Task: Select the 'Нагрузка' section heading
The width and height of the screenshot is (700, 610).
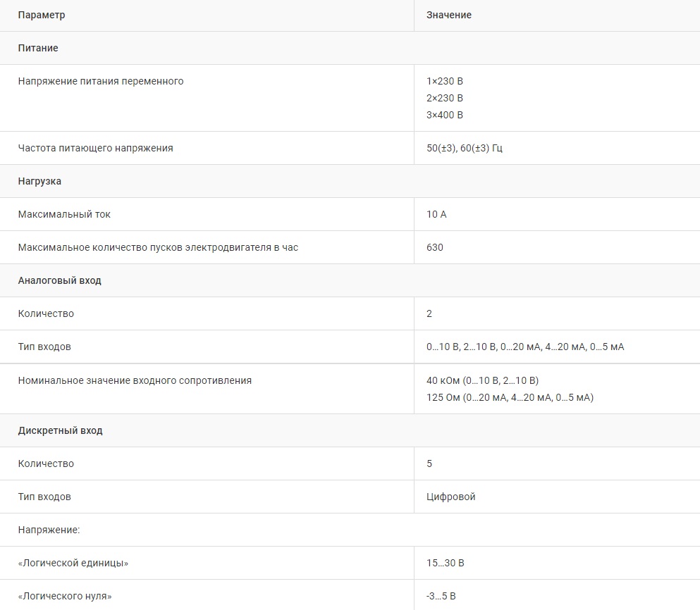Action: (x=39, y=181)
